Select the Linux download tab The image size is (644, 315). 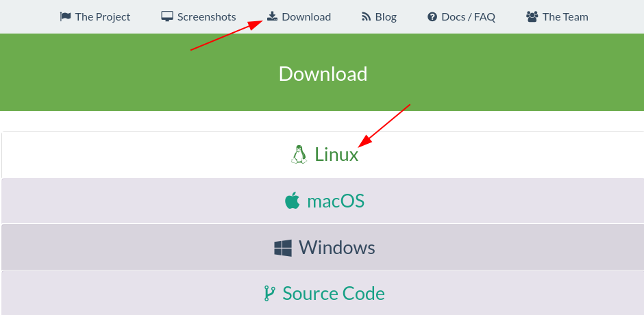(x=323, y=155)
